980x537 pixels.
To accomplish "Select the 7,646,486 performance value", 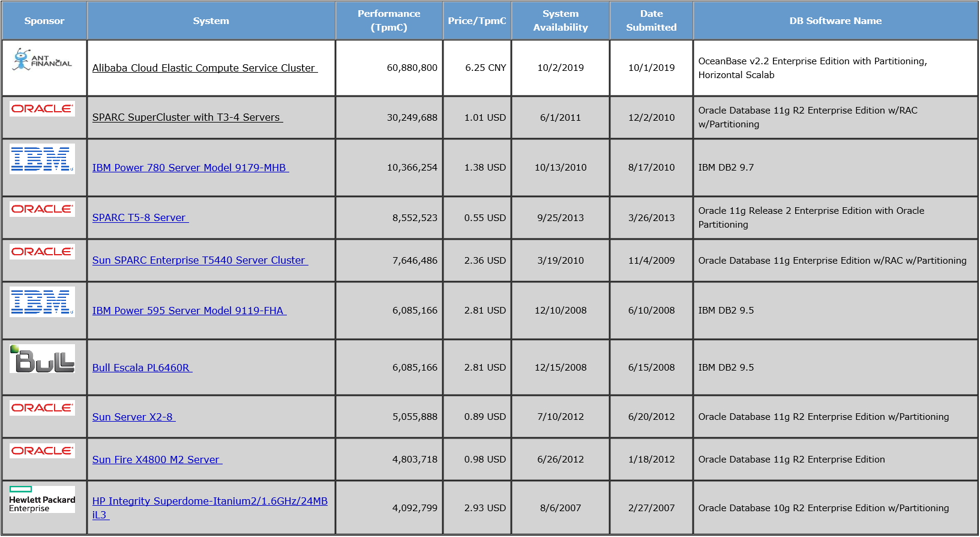I will pyautogui.click(x=415, y=261).
